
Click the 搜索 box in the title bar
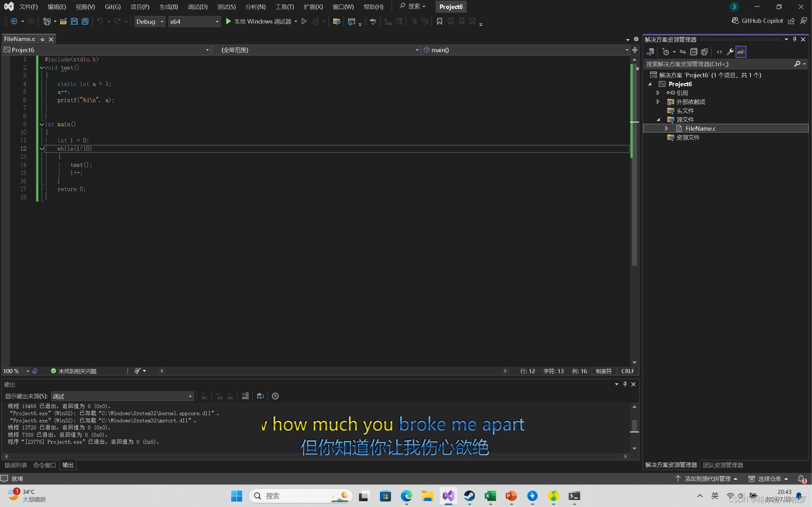click(412, 6)
